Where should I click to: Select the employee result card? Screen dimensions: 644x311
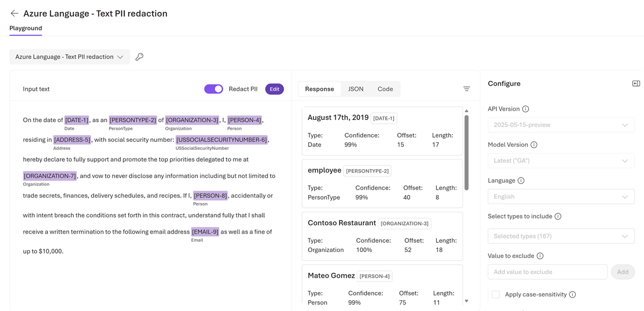tap(382, 183)
